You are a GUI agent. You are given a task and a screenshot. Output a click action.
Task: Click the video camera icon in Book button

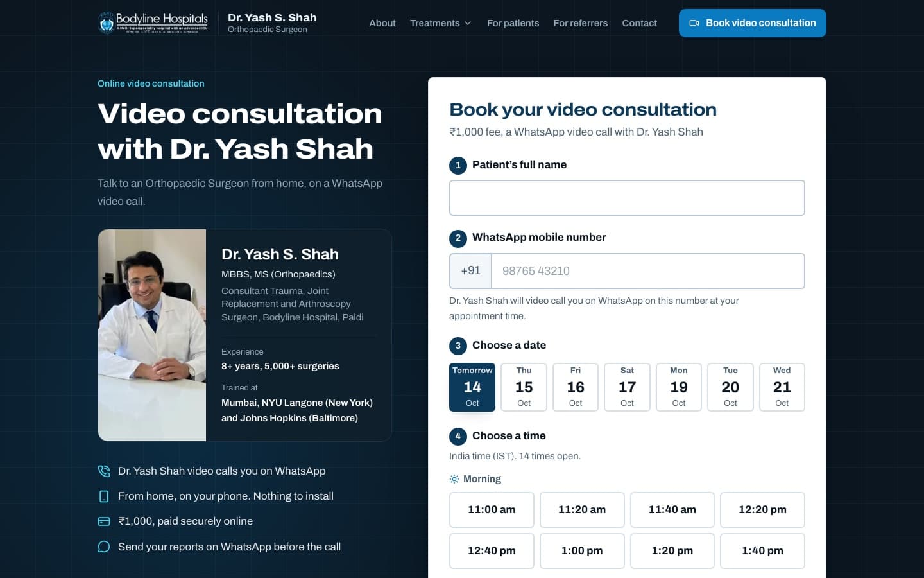[694, 23]
